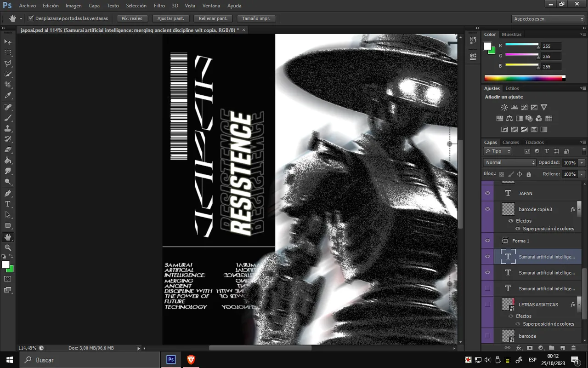Open the Filtro menu

click(159, 6)
